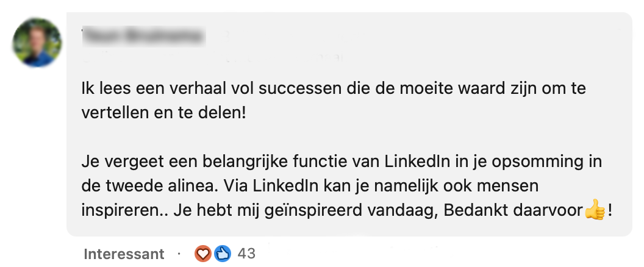
Task: Click the heart reaction icon
Action: [202, 254]
